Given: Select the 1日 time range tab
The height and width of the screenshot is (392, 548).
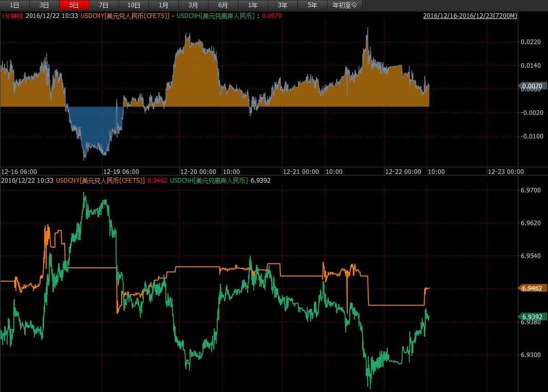Looking at the screenshot, I should pos(14,5).
